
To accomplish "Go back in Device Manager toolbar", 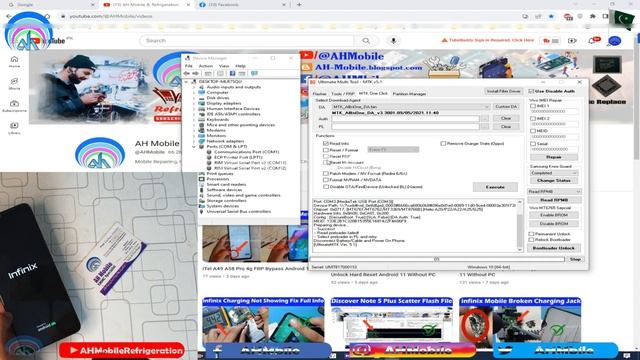I will click(x=187, y=73).
